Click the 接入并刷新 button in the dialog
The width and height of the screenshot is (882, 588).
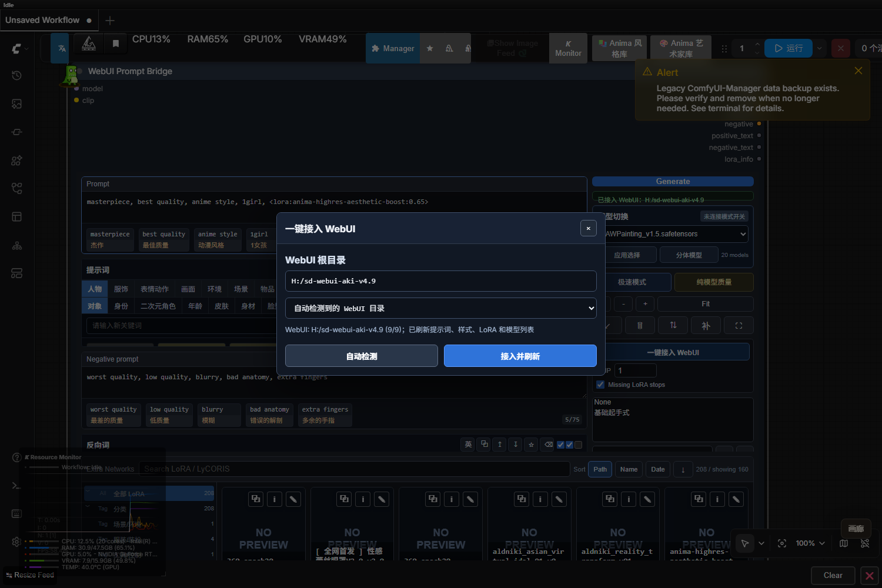coord(520,356)
